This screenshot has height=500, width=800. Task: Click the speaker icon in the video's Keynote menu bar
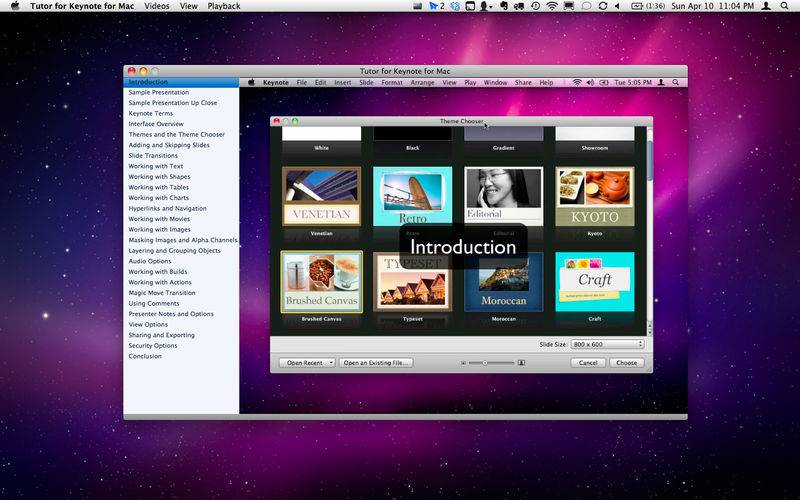point(590,82)
